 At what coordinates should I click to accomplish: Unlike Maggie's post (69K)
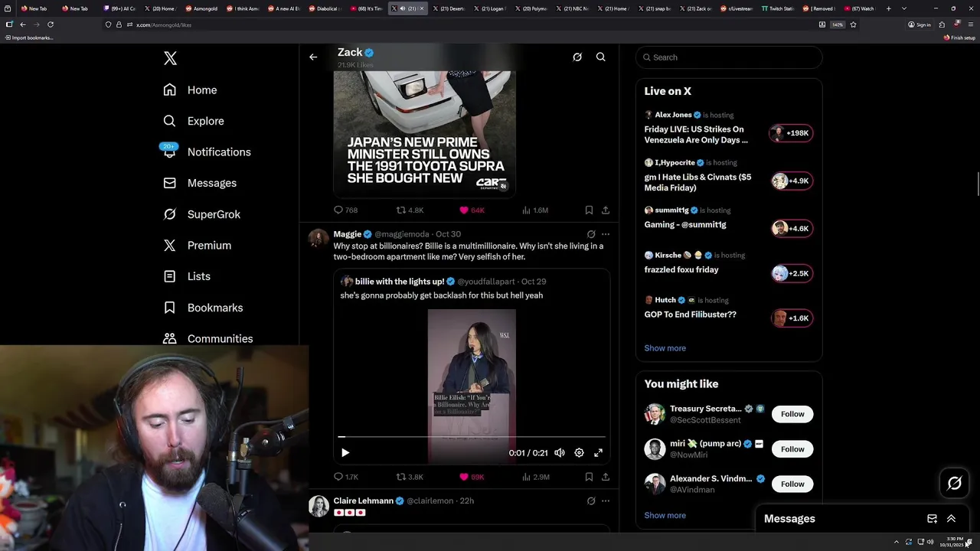472,477
